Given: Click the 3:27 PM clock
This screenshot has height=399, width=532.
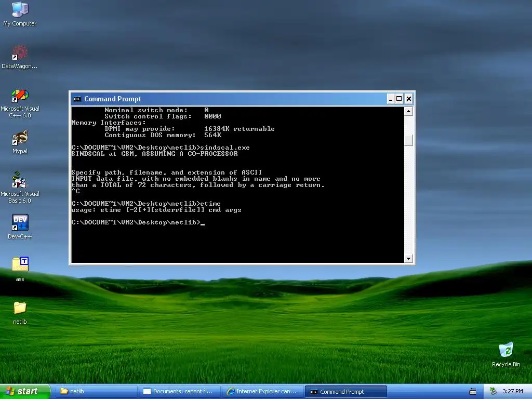Looking at the screenshot, I should 513,391.
